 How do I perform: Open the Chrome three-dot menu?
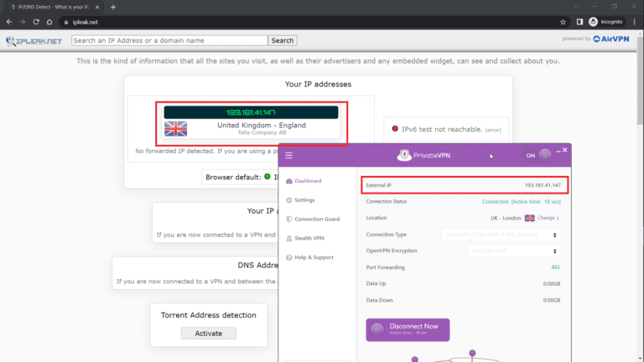tap(635, 22)
